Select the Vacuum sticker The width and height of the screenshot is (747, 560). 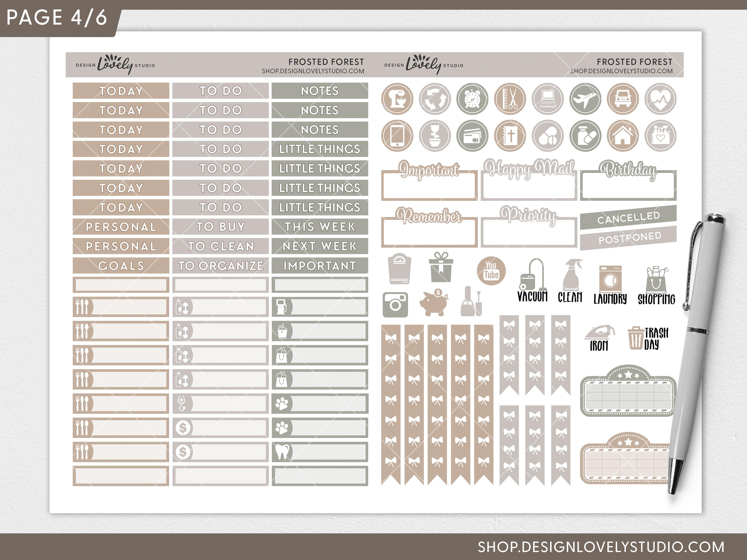(533, 280)
